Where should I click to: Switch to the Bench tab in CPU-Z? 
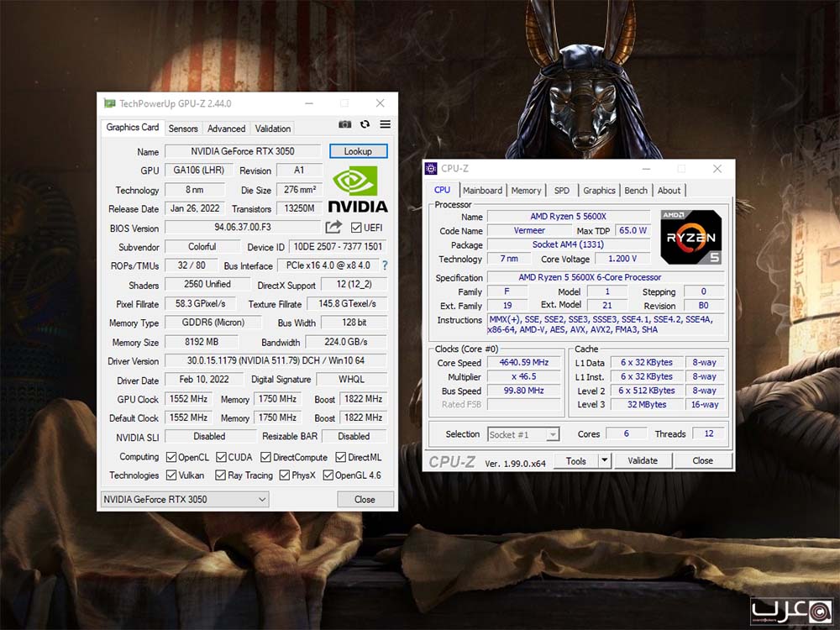[636, 191]
